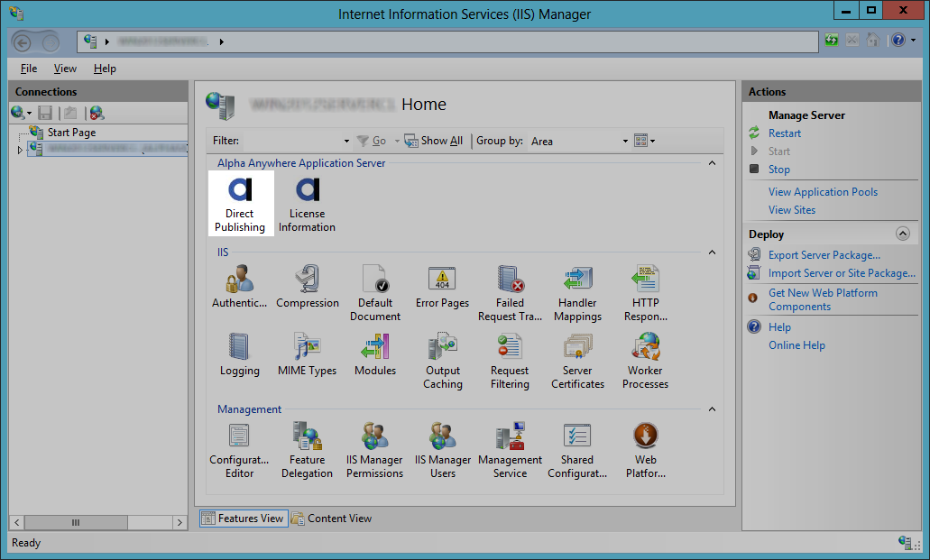
Task: Open the Filter dropdown arrow
Action: (346, 142)
